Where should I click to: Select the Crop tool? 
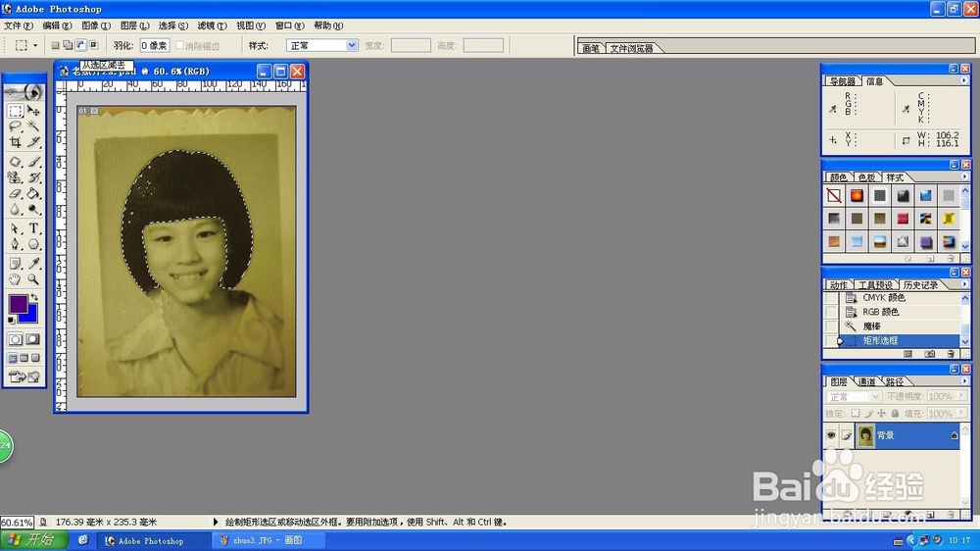tap(16, 142)
